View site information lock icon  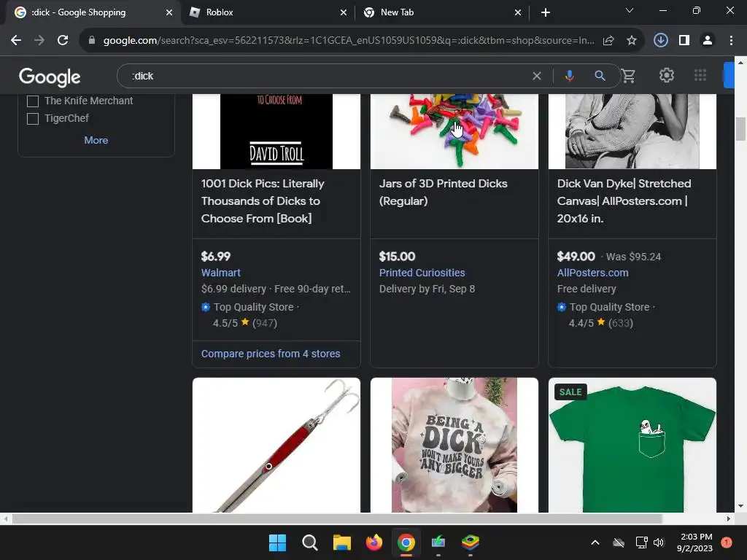(92, 41)
